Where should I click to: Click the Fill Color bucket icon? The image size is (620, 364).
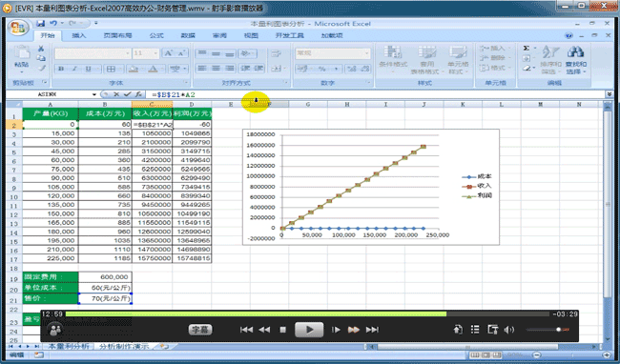click(134, 69)
